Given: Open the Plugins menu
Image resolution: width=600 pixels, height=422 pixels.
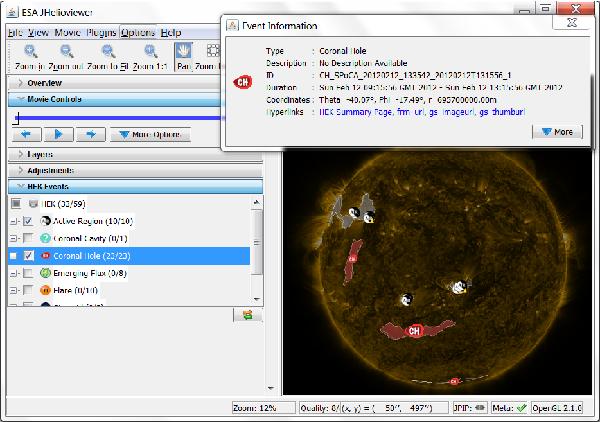Looking at the screenshot, I should (x=102, y=33).
